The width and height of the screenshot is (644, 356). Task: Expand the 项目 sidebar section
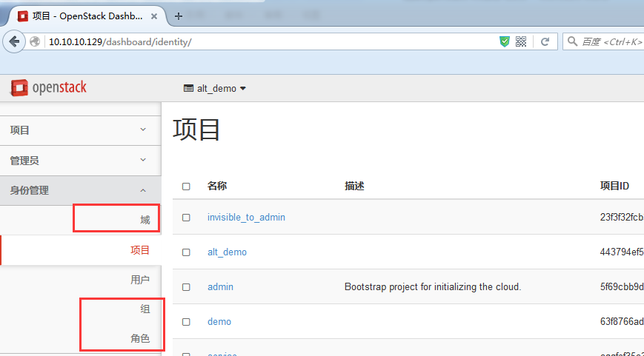tap(81, 130)
